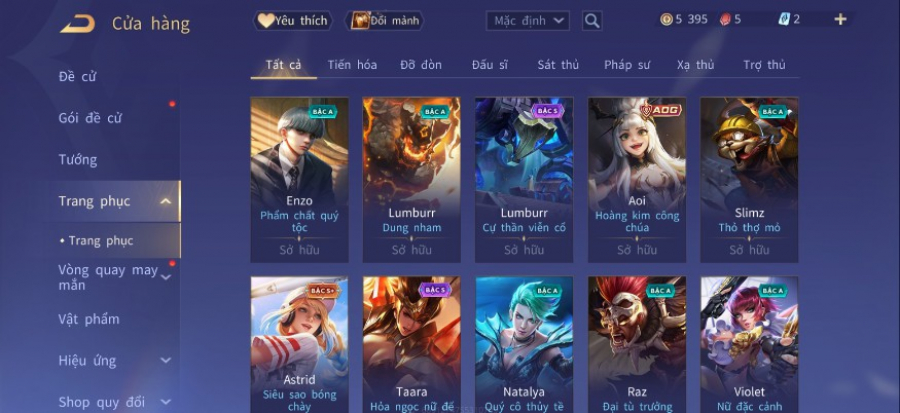Tap the plus icon to add currency
900x413 pixels.
[840, 20]
